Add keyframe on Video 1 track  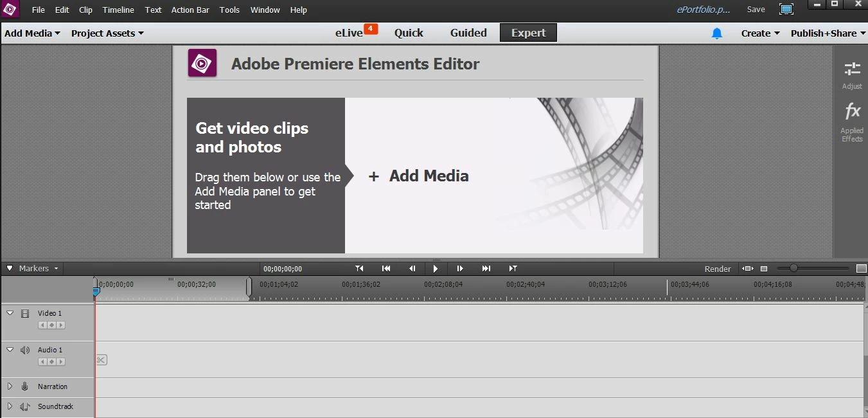[51, 325]
